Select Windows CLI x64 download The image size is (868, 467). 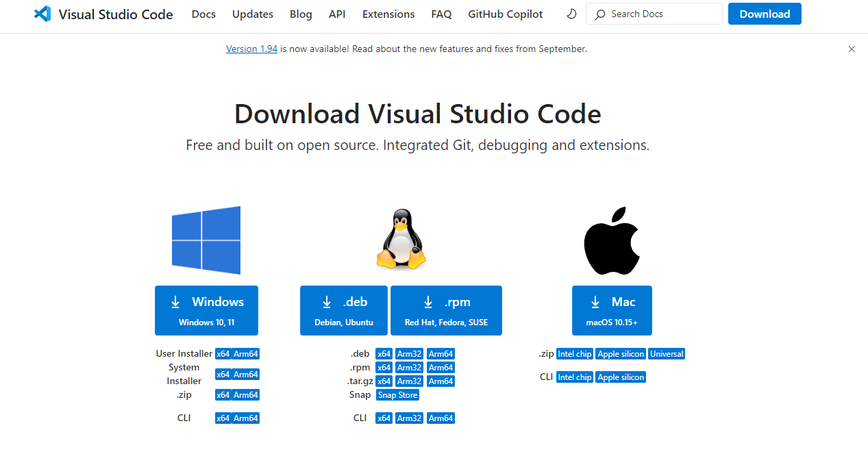(x=223, y=418)
